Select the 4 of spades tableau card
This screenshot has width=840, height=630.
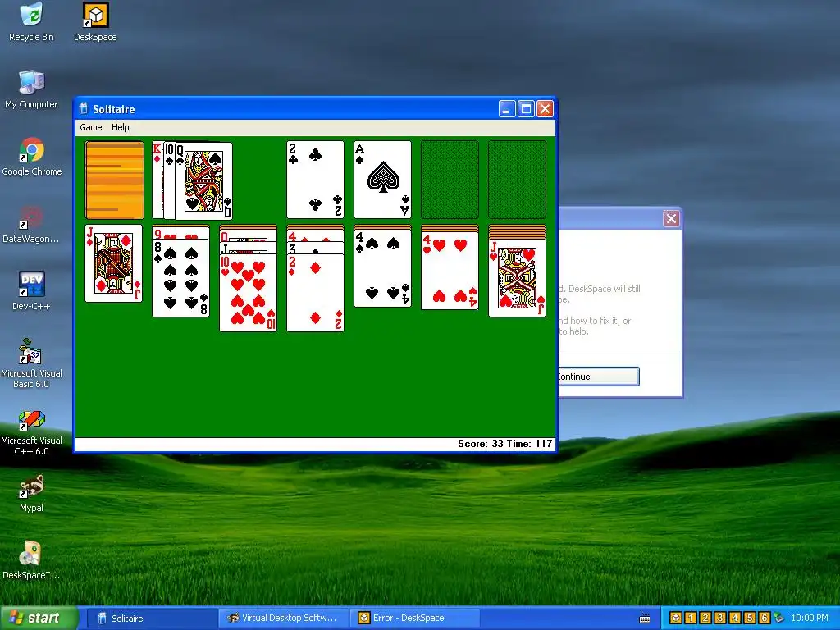coord(382,269)
